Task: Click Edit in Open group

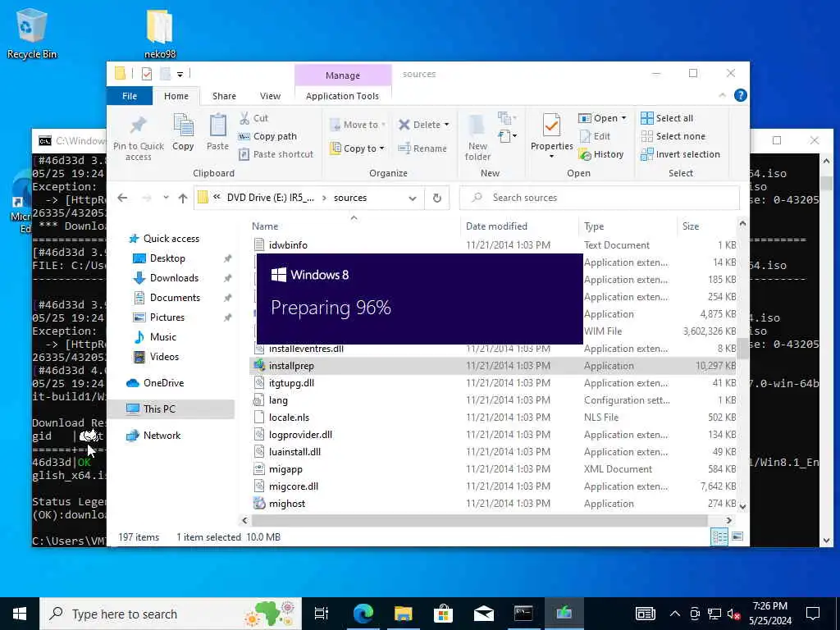Action: click(595, 136)
